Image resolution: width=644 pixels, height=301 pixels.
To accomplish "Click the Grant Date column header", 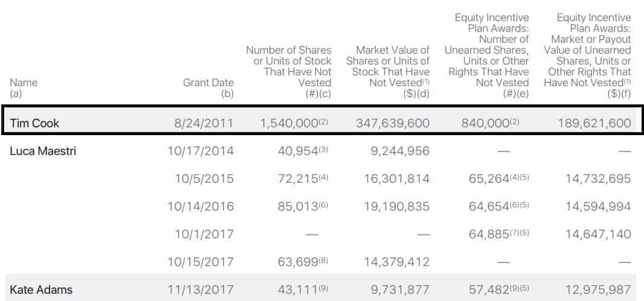I will pos(208,87).
